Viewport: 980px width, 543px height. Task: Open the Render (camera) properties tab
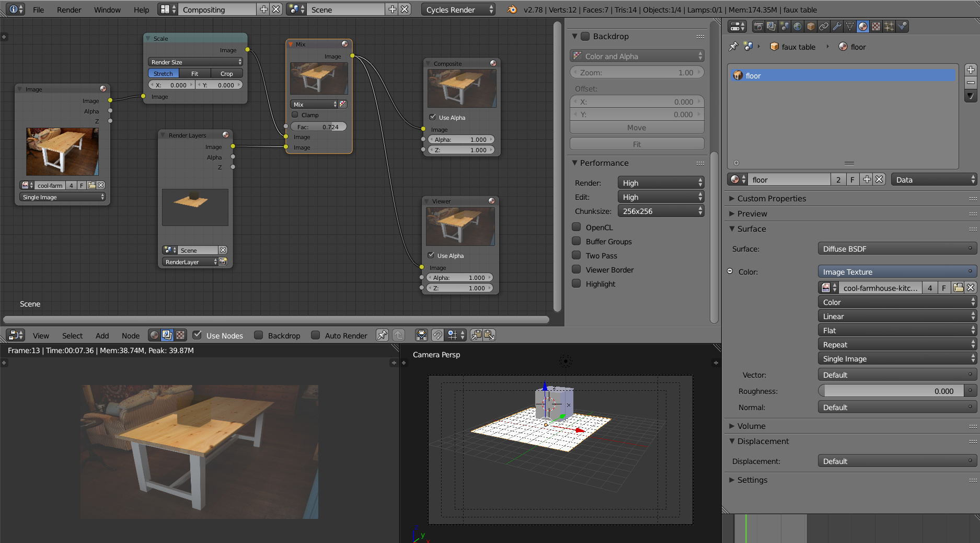[x=758, y=26]
